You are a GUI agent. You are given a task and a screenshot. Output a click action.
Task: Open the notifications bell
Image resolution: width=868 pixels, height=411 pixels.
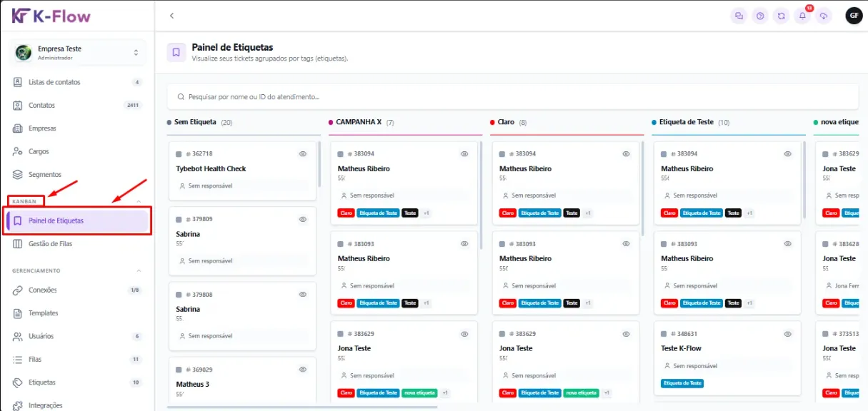click(803, 16)
